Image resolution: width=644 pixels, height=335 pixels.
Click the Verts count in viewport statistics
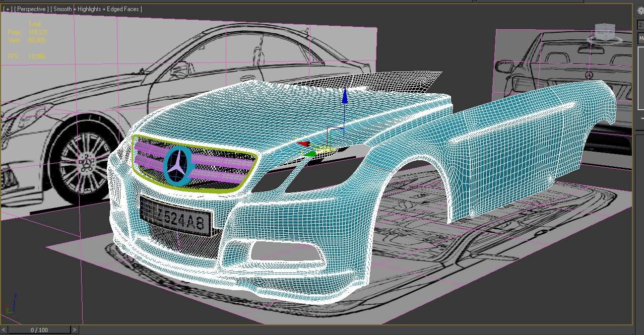tap(27, 40)
